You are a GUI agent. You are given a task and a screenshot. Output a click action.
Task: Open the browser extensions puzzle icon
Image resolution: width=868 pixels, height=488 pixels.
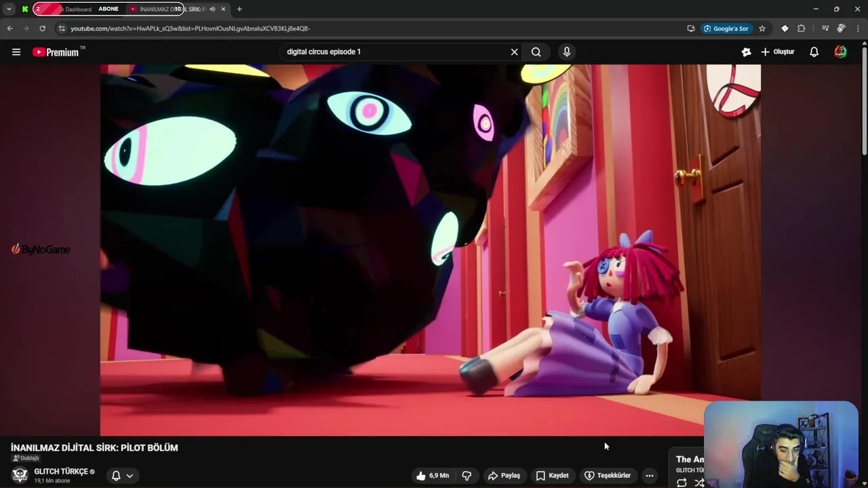point(802,28)
